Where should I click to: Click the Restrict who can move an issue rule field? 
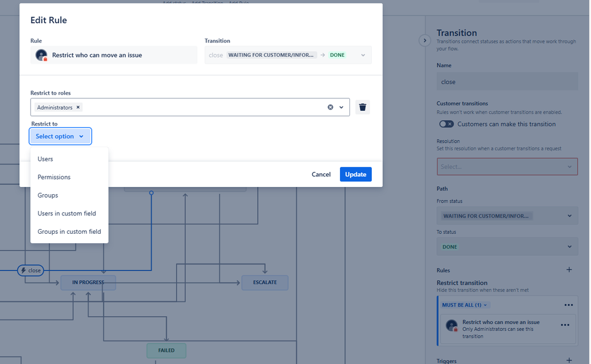click(x=114, y=55)
